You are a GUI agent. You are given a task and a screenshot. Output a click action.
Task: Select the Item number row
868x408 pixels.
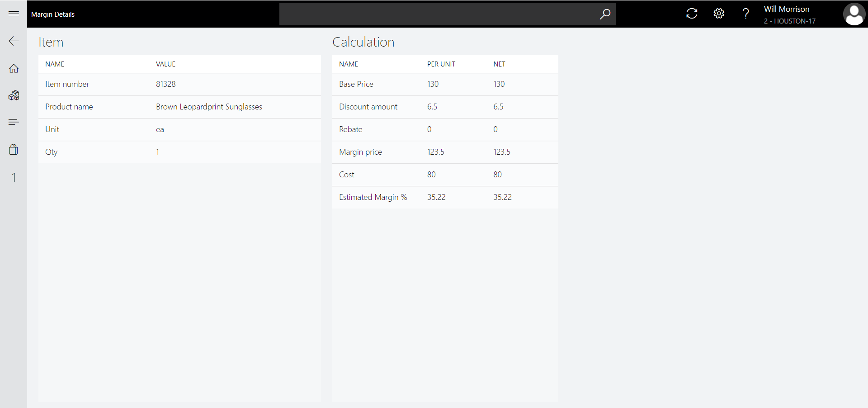(179, 84)
